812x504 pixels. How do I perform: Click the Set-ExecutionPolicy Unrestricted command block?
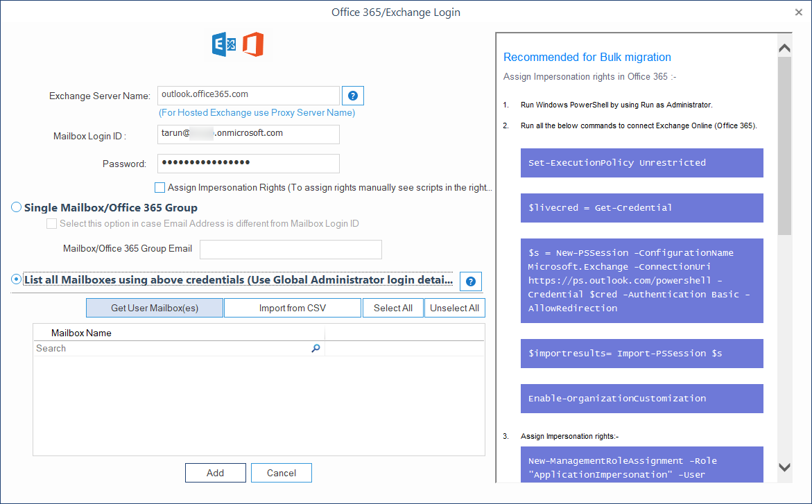pyautogui.click(x=641, y=163)
